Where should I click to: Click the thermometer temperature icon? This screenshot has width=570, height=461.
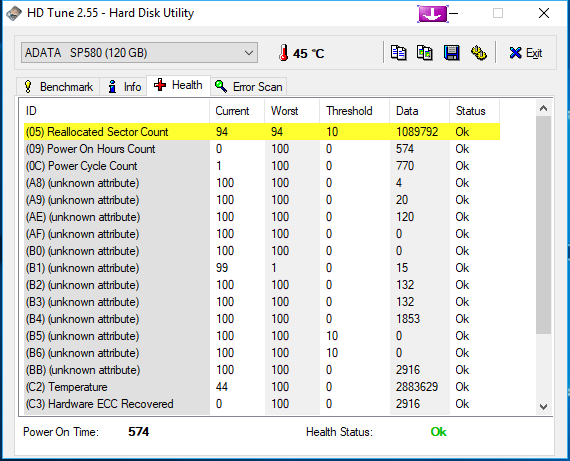click(x=284, y=53)
